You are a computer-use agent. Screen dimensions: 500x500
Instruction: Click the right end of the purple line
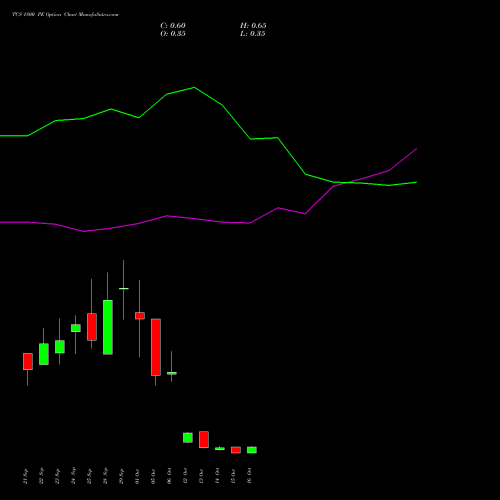pyautogui.click(x=416, y=149)
